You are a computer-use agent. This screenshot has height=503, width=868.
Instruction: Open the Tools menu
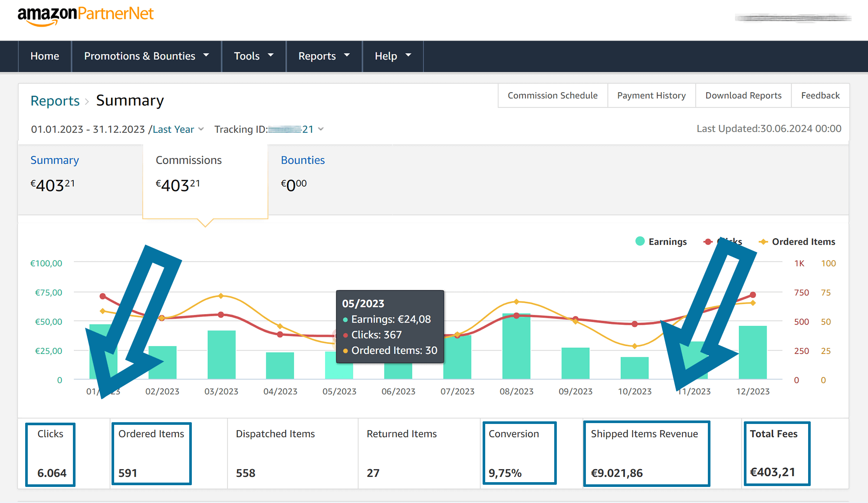254,56
